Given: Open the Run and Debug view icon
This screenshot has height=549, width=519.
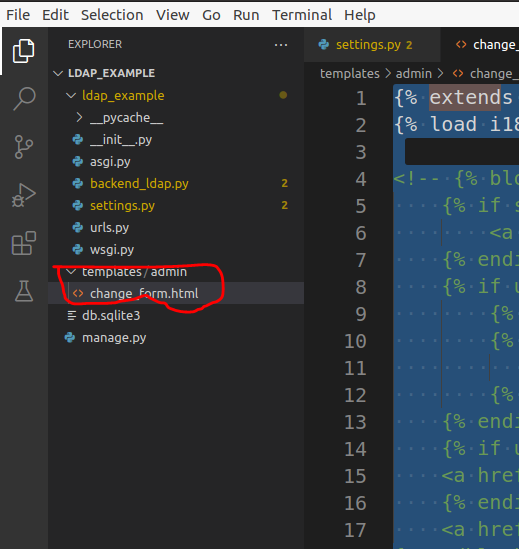Looking at the screenshot, I should click(x=24, y=195).
